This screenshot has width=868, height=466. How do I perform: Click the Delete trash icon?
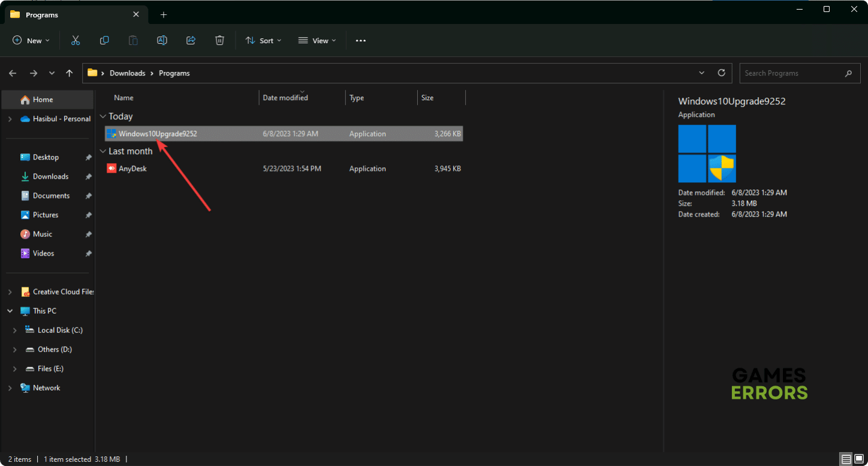(x=220, y=40)
